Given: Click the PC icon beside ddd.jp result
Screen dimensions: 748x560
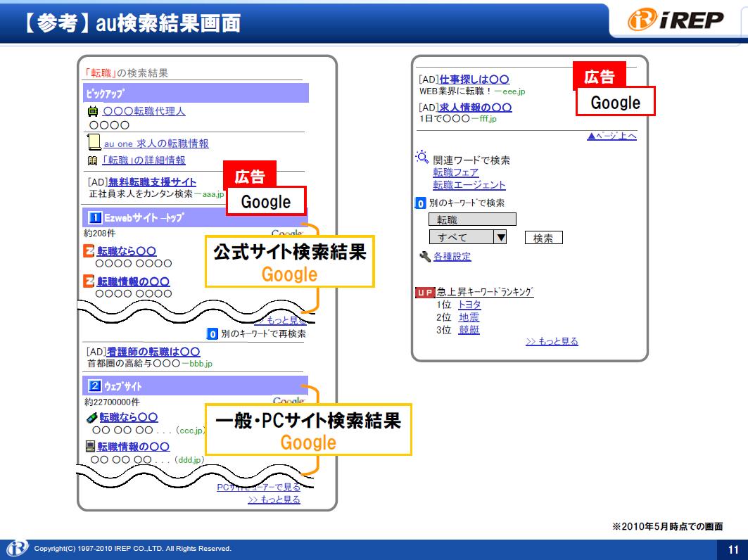Looking at the screenshot, I should point(90,447).
